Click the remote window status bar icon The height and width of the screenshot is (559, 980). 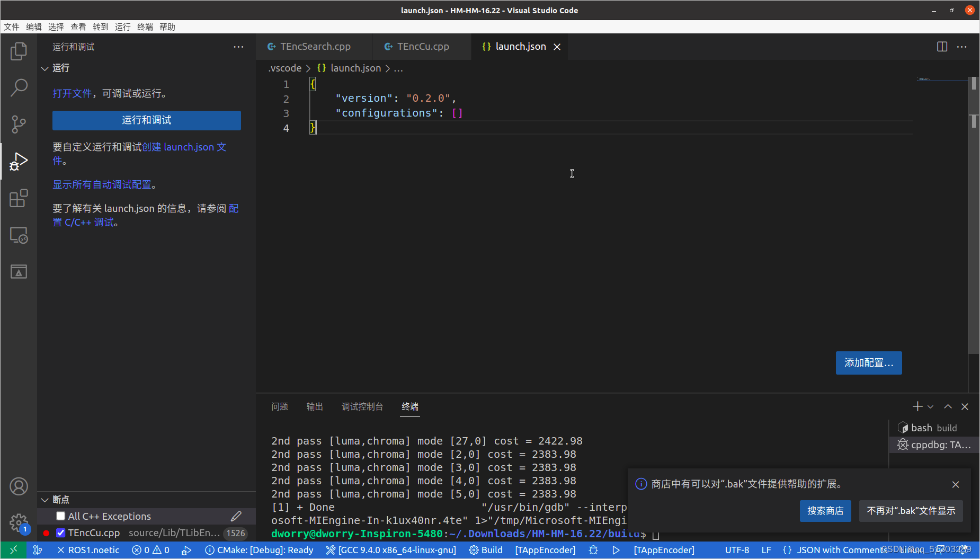pyautogui.click(x=13, y=550)
